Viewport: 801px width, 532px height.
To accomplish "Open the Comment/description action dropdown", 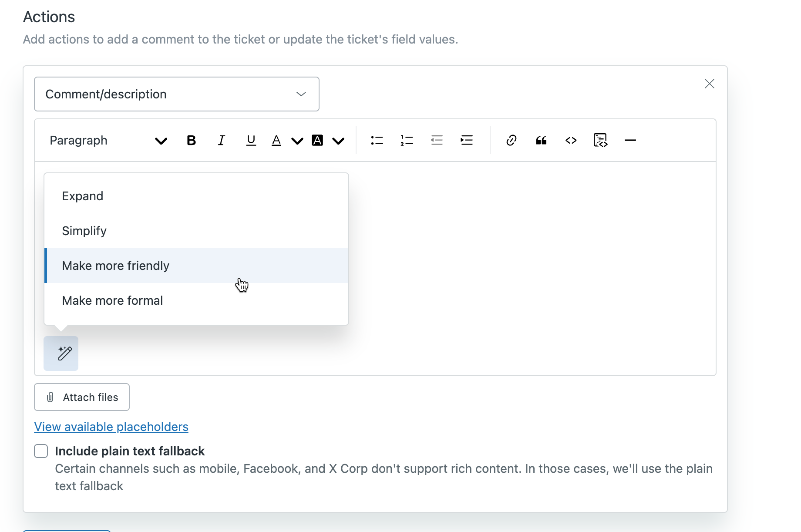I will coord(176,94).
